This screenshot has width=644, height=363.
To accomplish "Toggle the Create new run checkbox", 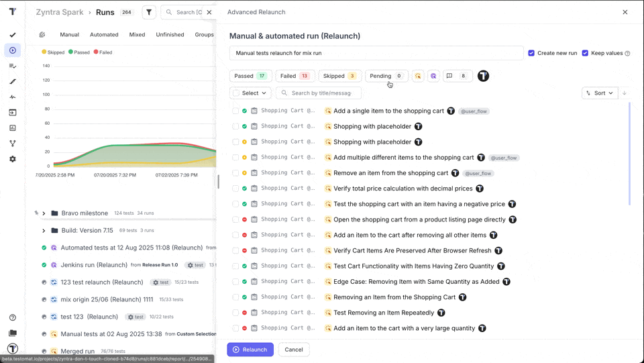I will click(x=531, y=53).
